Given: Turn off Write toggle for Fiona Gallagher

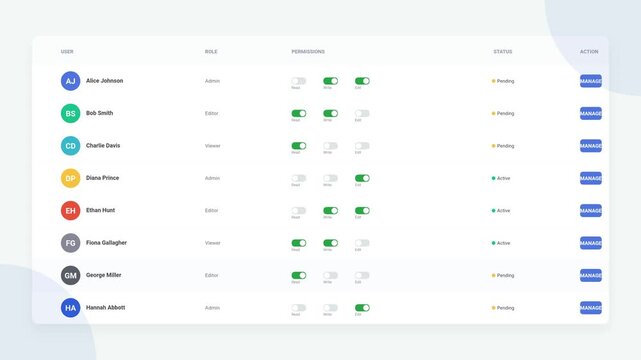Looking at the screenshot, I should click(x=330, y=243).
